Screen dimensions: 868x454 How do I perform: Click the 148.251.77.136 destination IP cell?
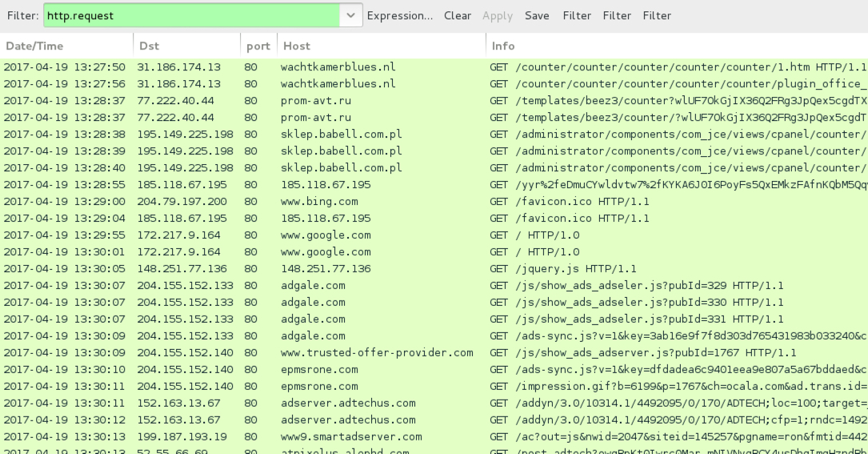(x=182, y=269)
